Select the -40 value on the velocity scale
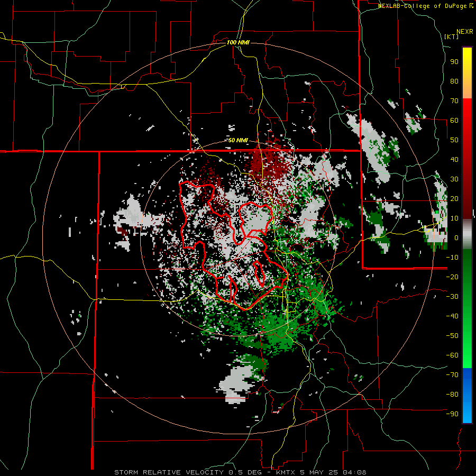This screenshot has height=476, width=476. 452,316
